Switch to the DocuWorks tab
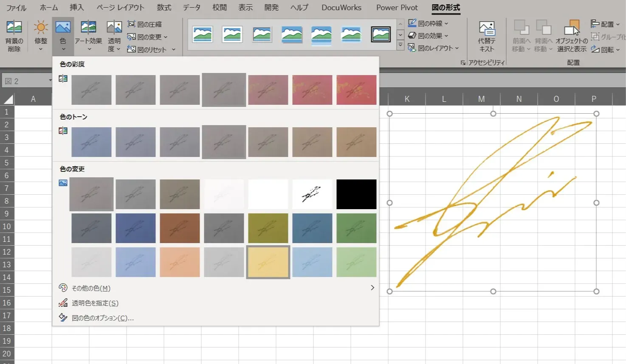The height and width of the screenshot is (364, 626). click(x=341, y=8)
